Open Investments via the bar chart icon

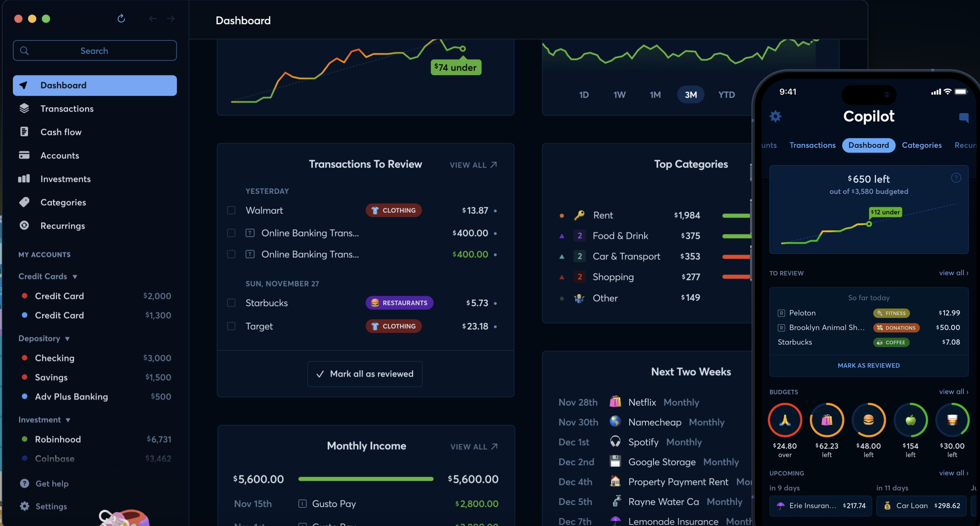click(24, 179)
